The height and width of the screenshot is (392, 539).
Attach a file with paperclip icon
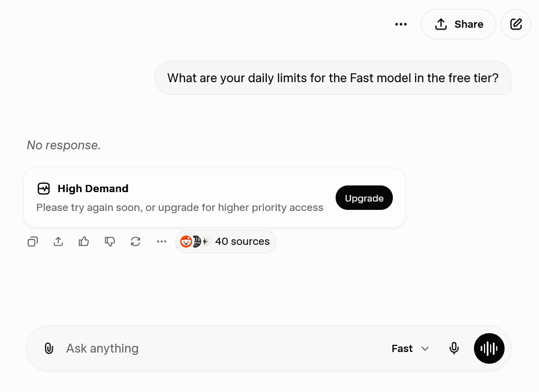tap(49, 349)
